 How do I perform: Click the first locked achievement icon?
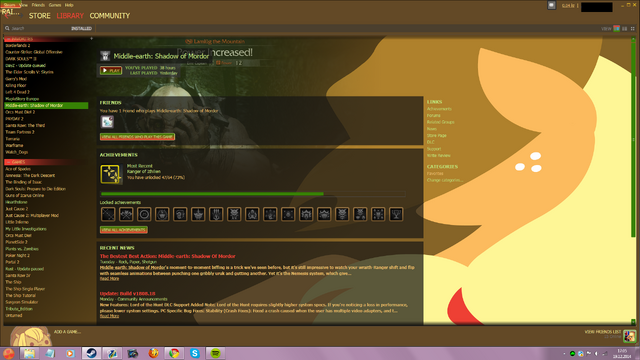pos(108,214)
